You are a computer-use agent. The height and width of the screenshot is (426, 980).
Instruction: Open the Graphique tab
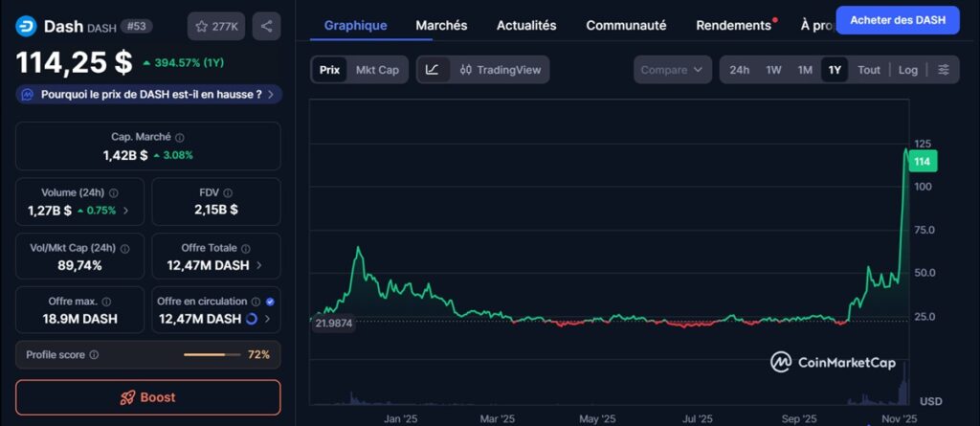[x=356, y=26]
